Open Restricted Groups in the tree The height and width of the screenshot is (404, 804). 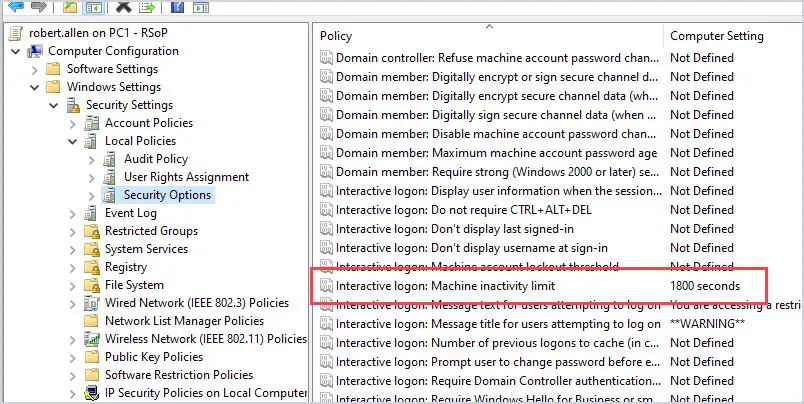pos(151,231)
